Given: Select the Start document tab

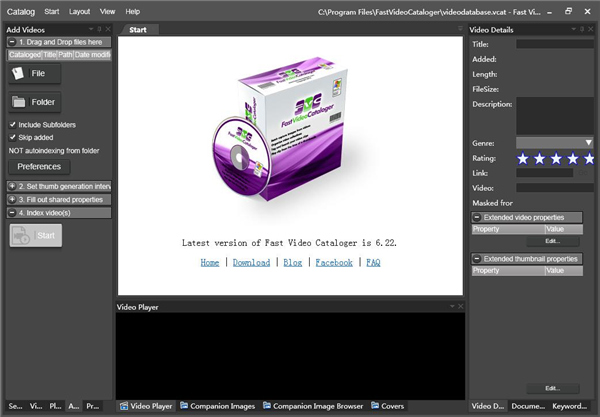Looking at the screenshot, I should (138, 30).
